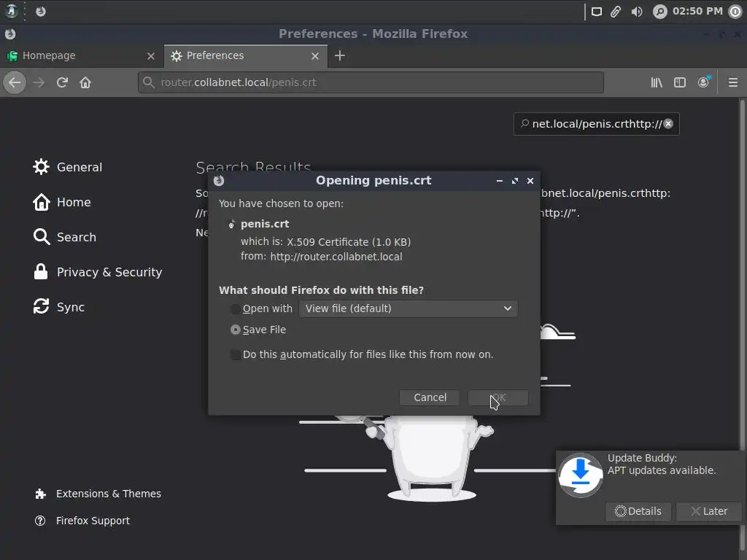747x560 pixels.
Task: Click the Firefox window title bar icon
Action: click(10, 34)
